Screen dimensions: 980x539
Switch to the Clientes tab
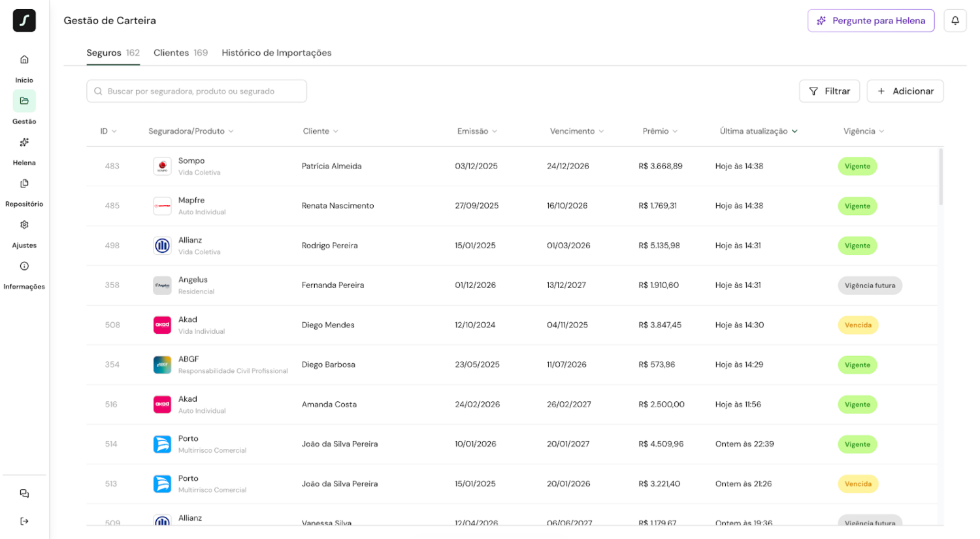pos(180,53)
